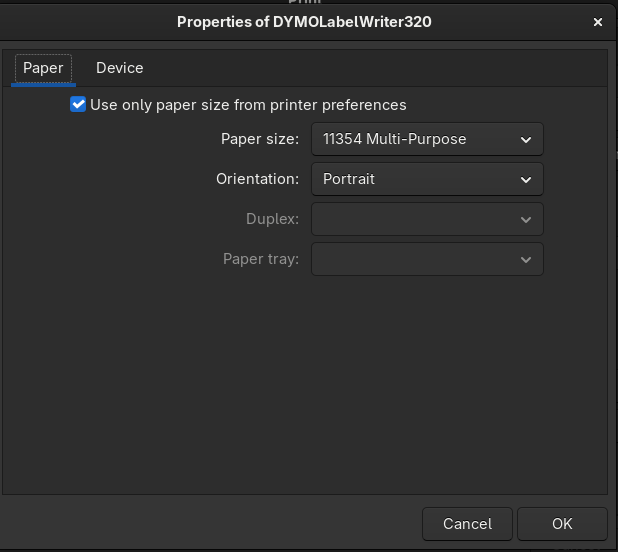Image resolution: width=618 pixels, height=552 pixels.
Task: Click the 'Properties of DYMOLabelWriter320' title bar
Action: pos(304,21)
